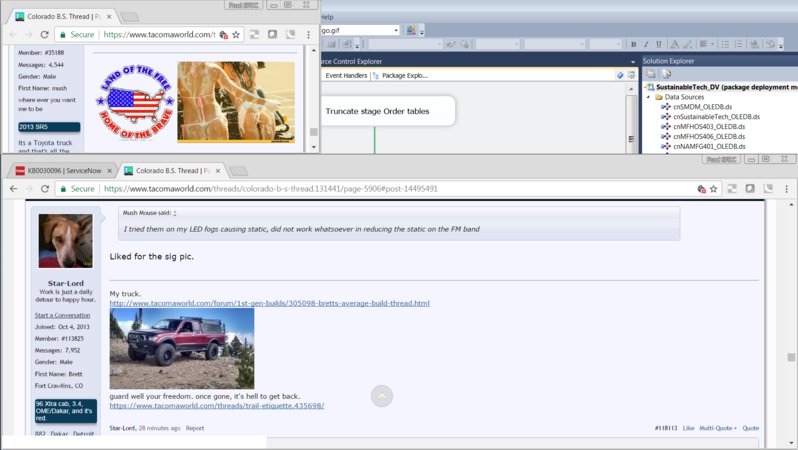Open the upper browser's three-dot menu
This screenshot has width=798, height=450.
click(308, 35)
